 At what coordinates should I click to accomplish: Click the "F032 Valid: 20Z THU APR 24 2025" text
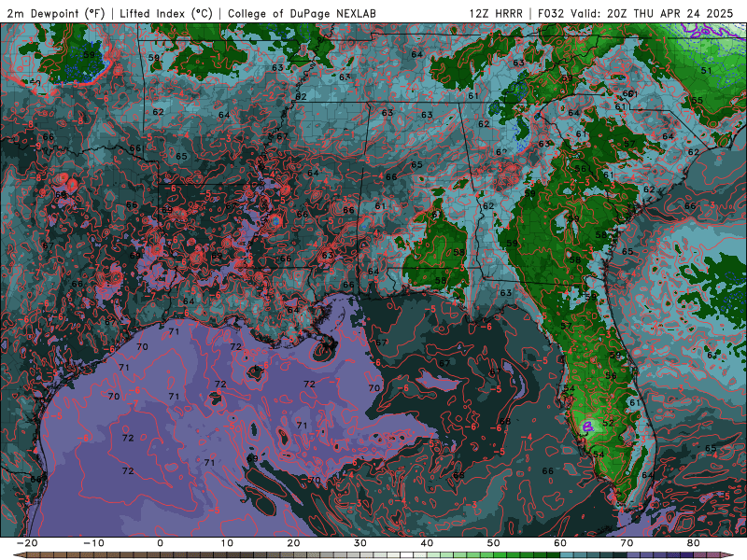(x=635, y=13)
